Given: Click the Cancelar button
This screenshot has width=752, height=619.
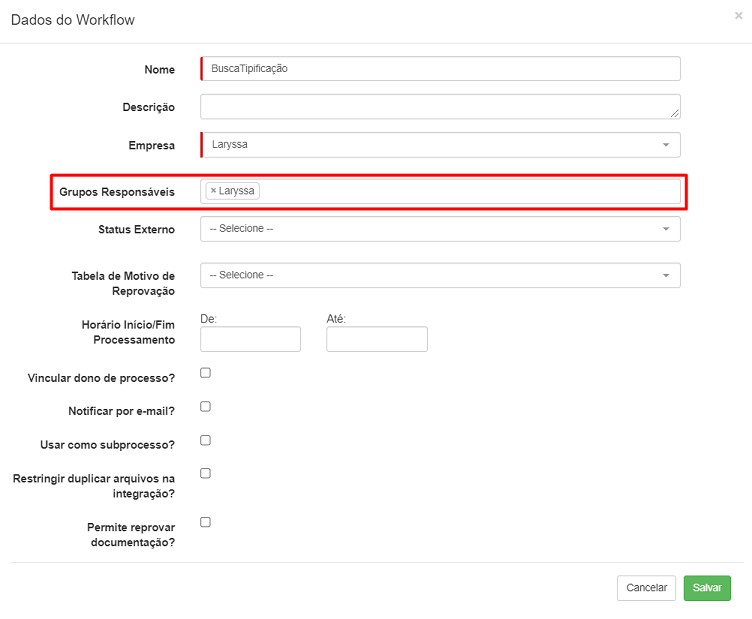Looking at the screenshot, I should [646, 588].
